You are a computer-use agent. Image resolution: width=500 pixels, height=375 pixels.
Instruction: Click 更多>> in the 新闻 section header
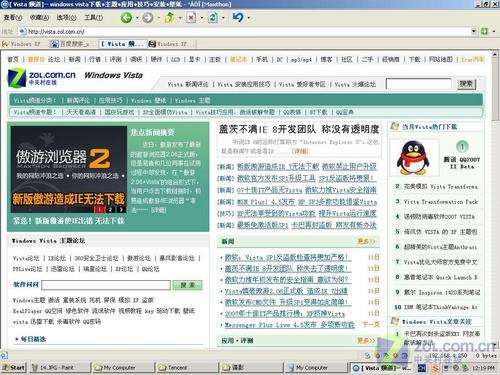[x=366, y=241]
